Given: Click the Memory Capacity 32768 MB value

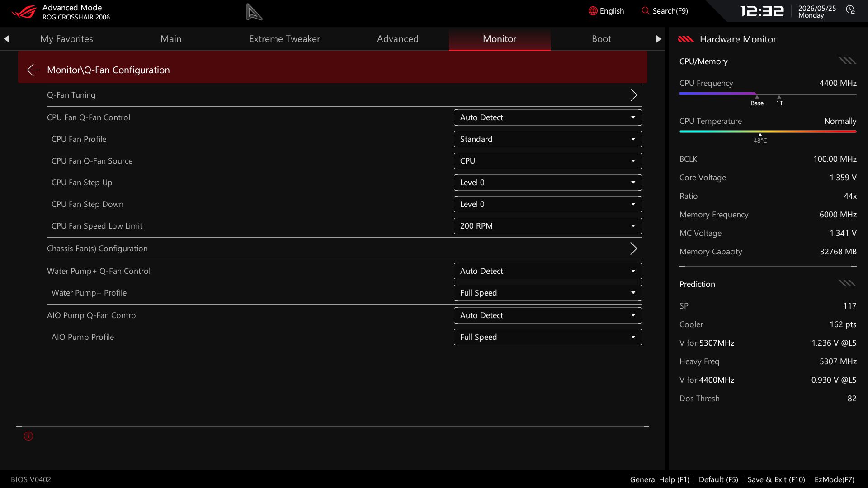Looking at the screenshot, I should point(838,252).
